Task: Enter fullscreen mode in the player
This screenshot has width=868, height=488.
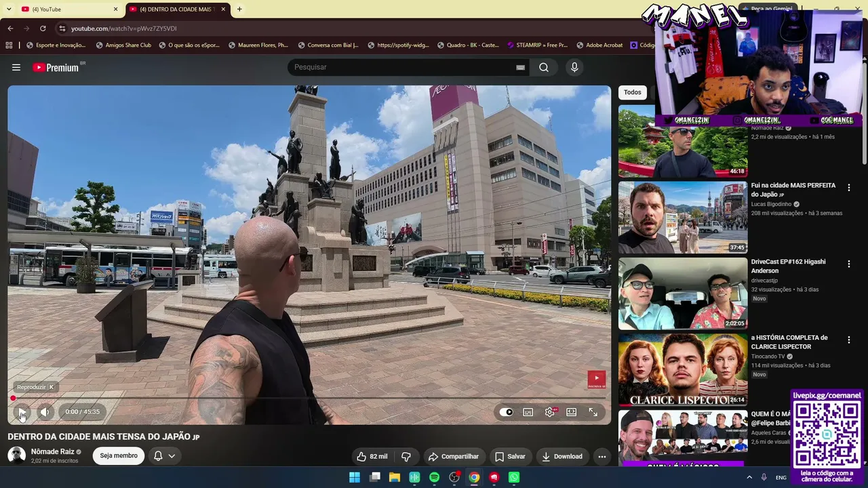Action: click(x=593, y=412)
